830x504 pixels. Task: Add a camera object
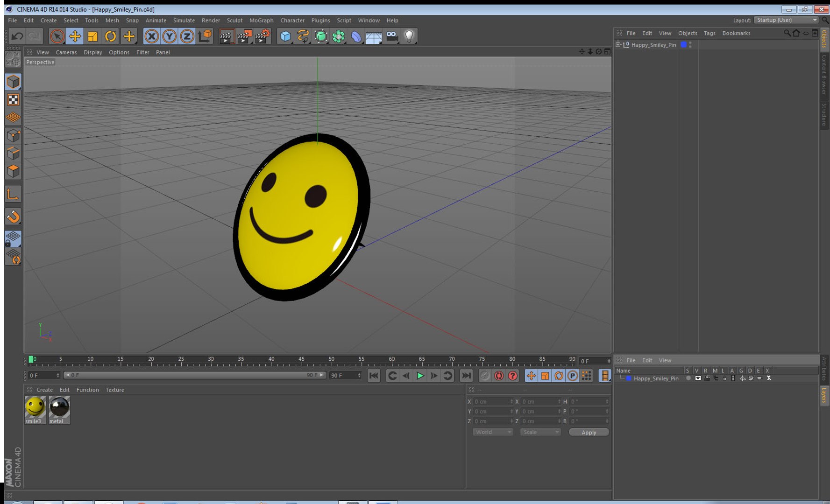click(392, 36)
